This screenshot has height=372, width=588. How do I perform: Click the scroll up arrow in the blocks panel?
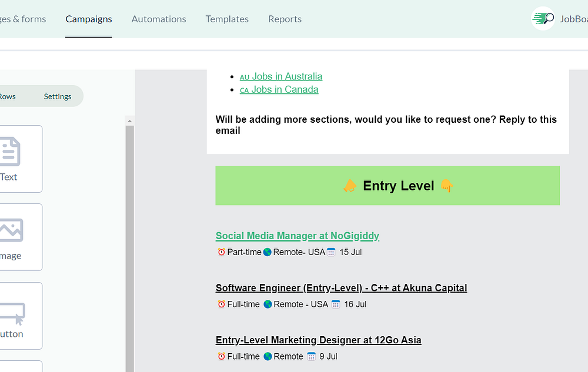(x=129, y=121)
